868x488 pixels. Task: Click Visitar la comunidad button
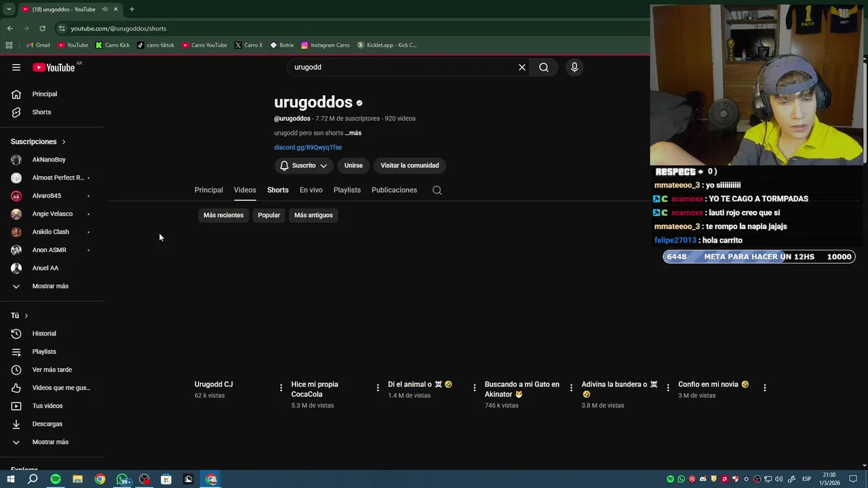pyautogui.click(x=410, y=165)
